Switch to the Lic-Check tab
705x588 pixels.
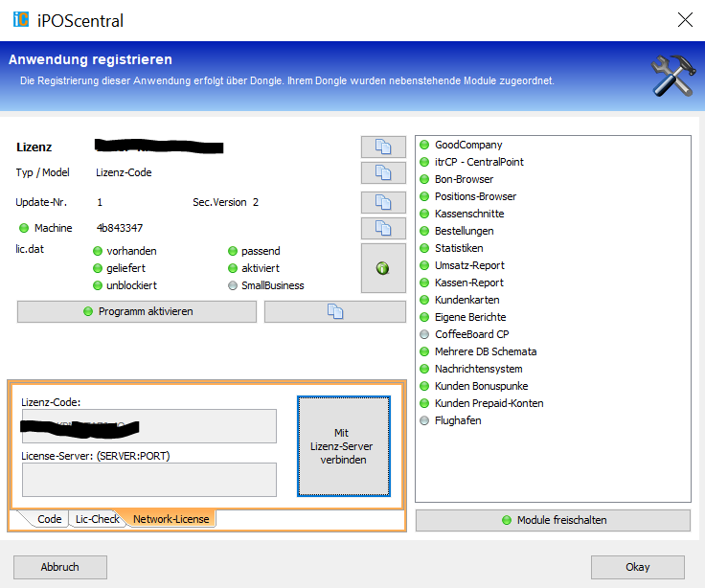pyautogui.click(x=97, y=519)
